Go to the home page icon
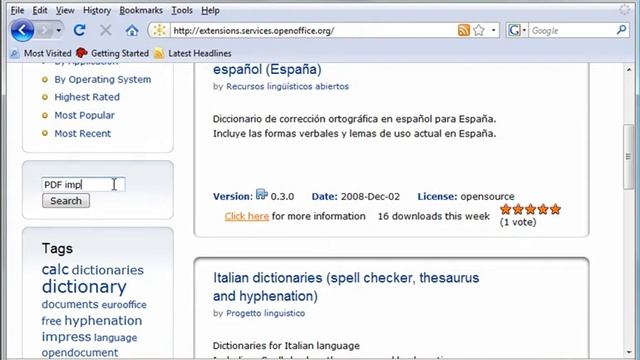Screen dimensions: 640x360 [x=132, y=30]
